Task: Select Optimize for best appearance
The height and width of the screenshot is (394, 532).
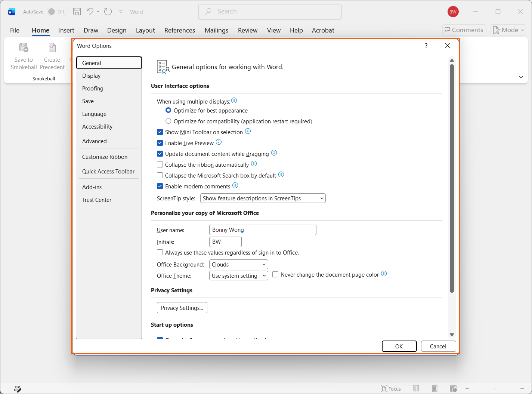Action: [168, 110]
